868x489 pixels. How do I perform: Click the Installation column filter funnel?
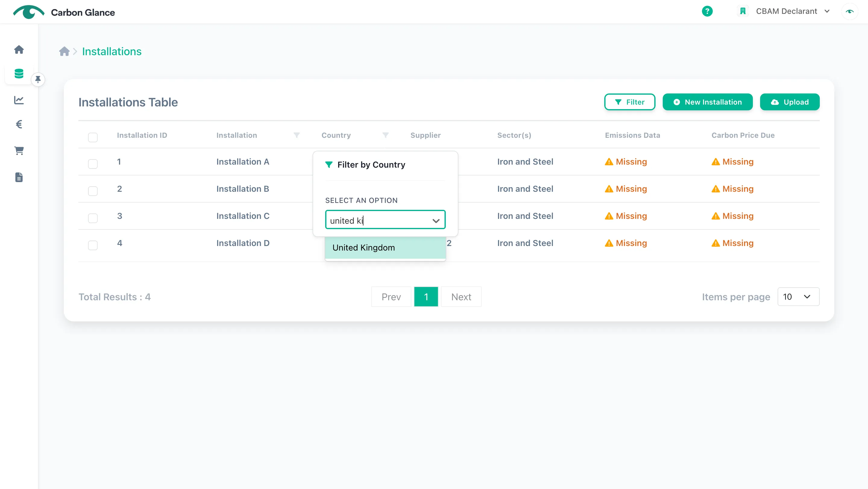point(297,135)
